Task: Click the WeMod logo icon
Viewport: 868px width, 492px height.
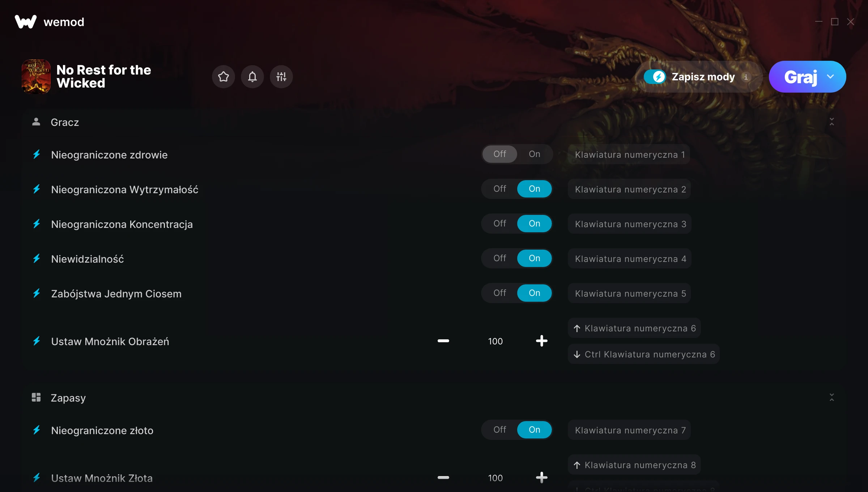Action: tap(26, 22)
